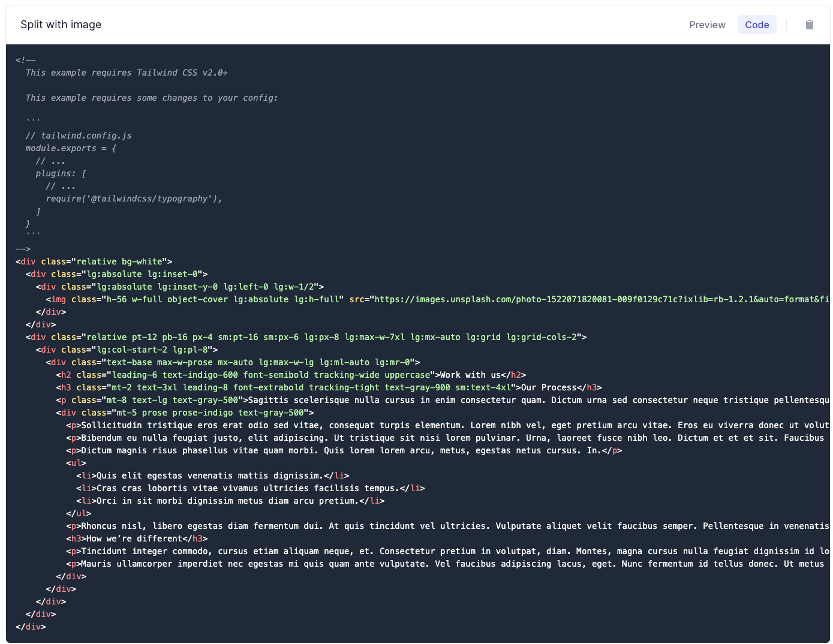
Task: Click the 'Work with us' h2 line
Action: (x=288, y=374)
